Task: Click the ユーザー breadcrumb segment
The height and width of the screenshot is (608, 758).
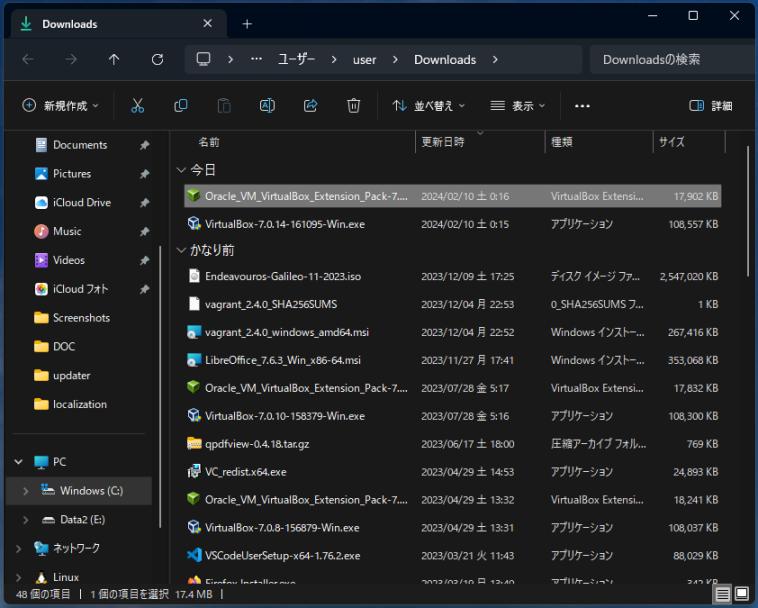Action: (x=296, y=59)
